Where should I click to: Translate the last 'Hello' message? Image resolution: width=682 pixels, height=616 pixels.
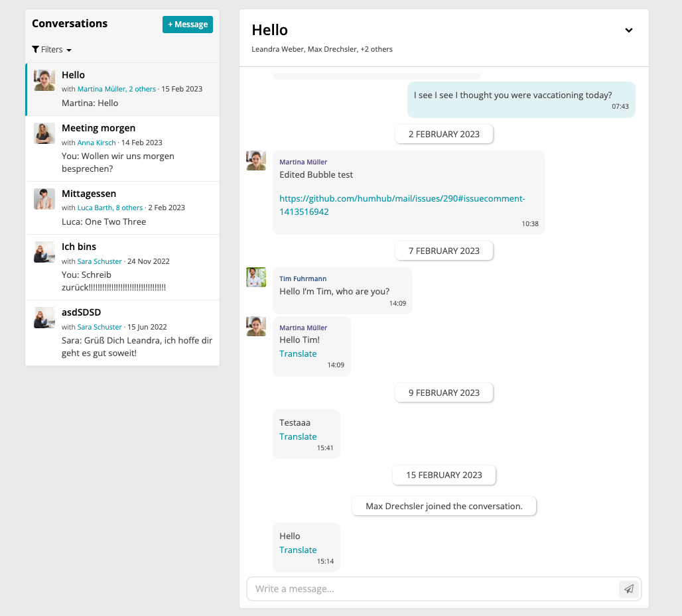pos(298,550)
